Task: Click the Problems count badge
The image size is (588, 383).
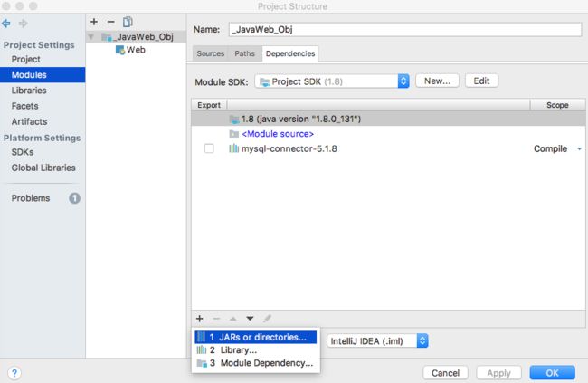Action: [x=74, y=198]
